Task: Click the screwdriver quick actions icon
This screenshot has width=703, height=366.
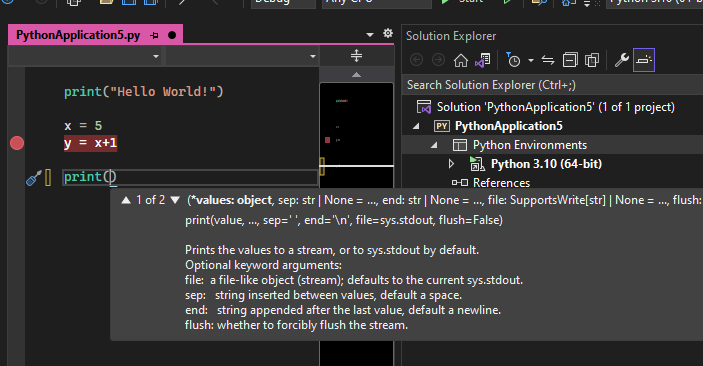Action: [34, 178]
